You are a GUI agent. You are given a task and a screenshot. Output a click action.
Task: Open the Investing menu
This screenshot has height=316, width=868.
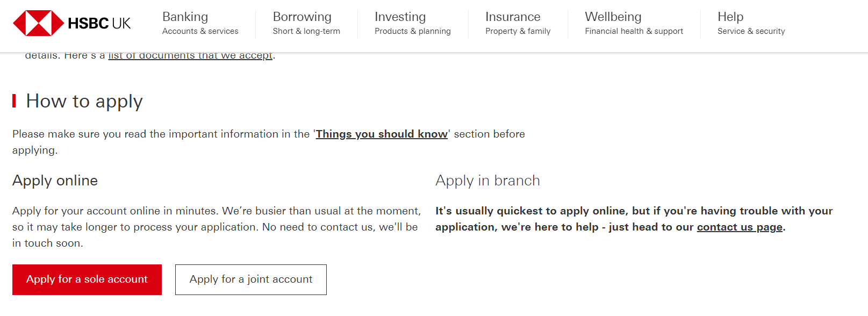(400, 17)
